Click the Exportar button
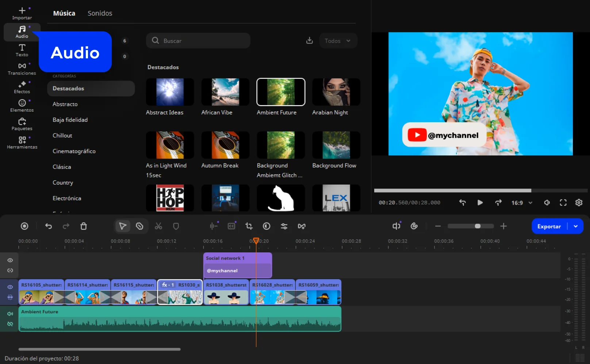Viewport: 590px width, 364px height. [x=549, y=226]
